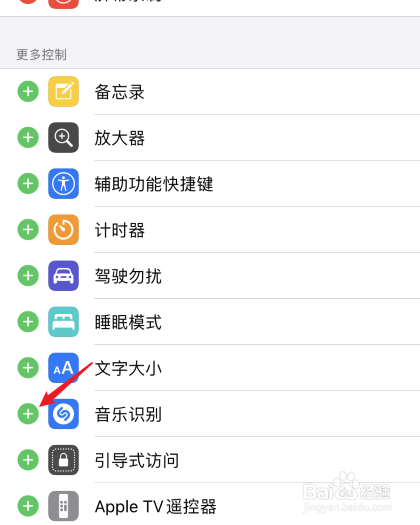420x525 pixels.
Task: Tap the teal bed 睡眠模式 icon
Action: click(64, 322)
